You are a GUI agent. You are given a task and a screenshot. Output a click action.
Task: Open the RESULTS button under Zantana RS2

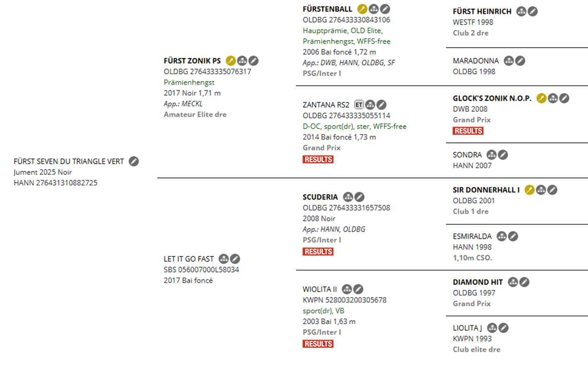pyautogui.click(x=318, y=159)
